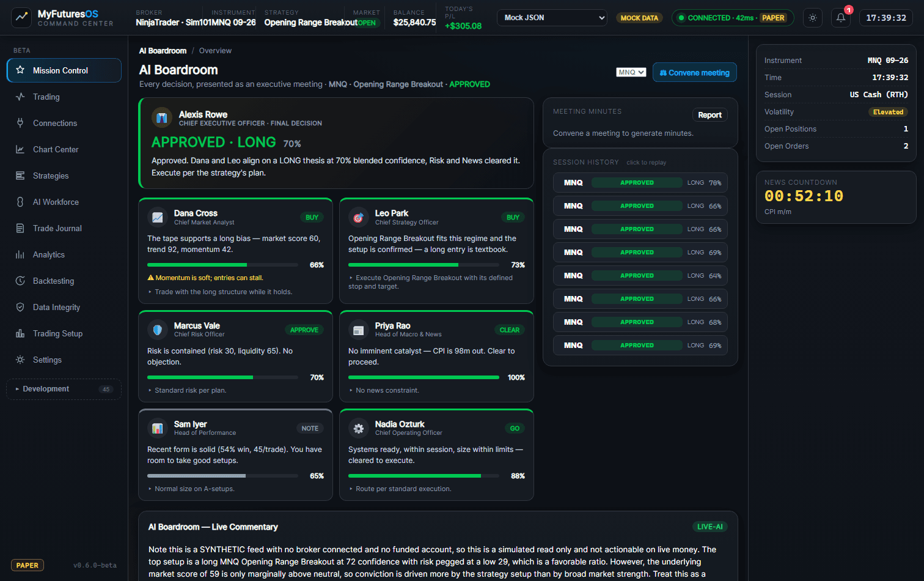Click Nadia Ozturk's gear avatar icon

[359, 428]
